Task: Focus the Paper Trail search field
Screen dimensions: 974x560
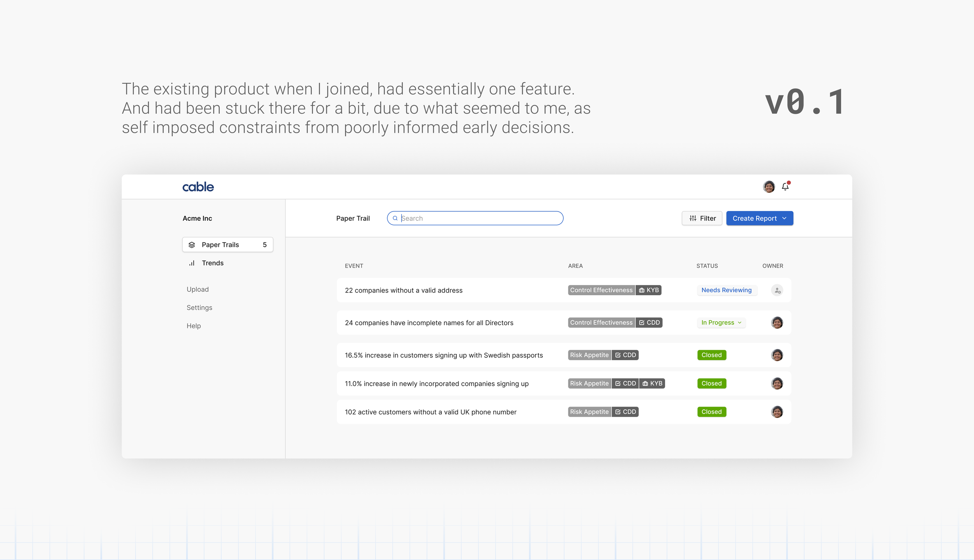Action: pos(479,218)
